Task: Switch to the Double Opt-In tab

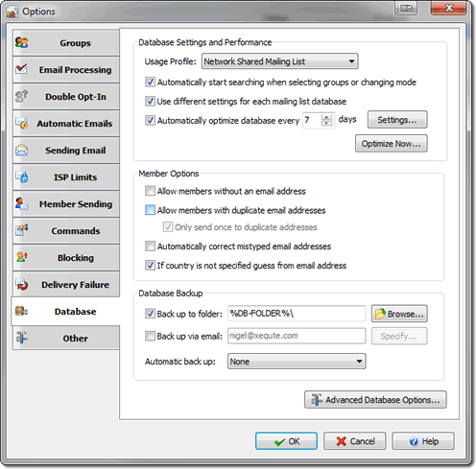Action: point(66,96)
